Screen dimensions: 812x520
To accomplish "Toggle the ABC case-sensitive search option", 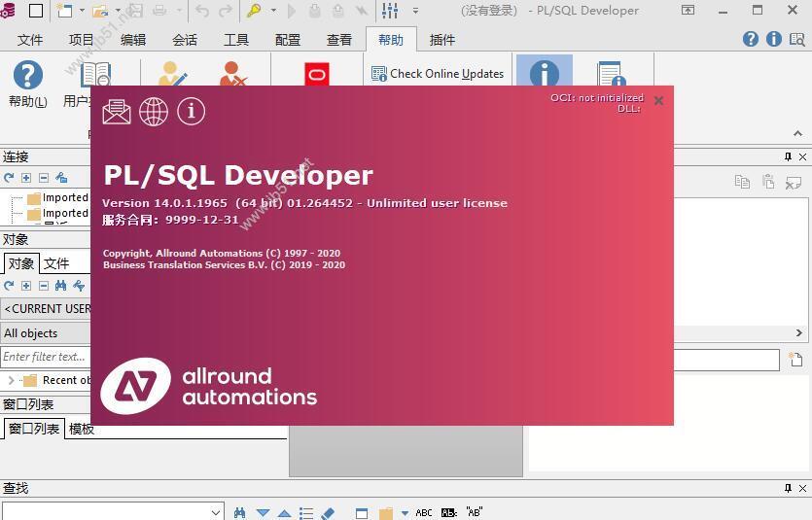I will click(424, 512).
